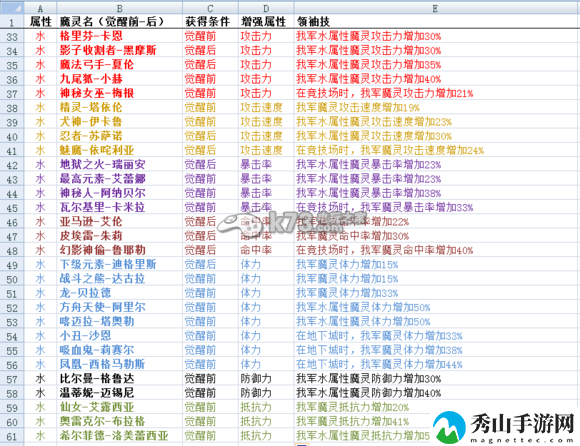The image size is (580, 446).
Task: Click the select-all corner box
Action: [x=12, y=8]
